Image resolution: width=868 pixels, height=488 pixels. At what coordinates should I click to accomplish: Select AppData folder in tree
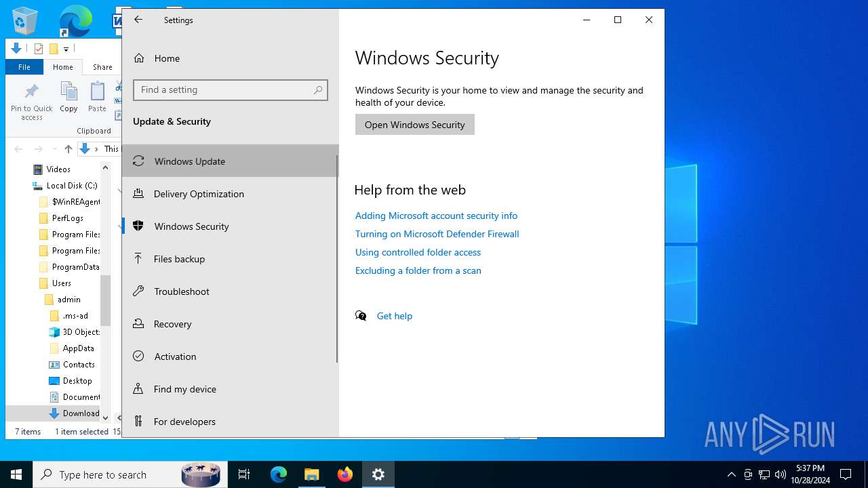(78, 348)
